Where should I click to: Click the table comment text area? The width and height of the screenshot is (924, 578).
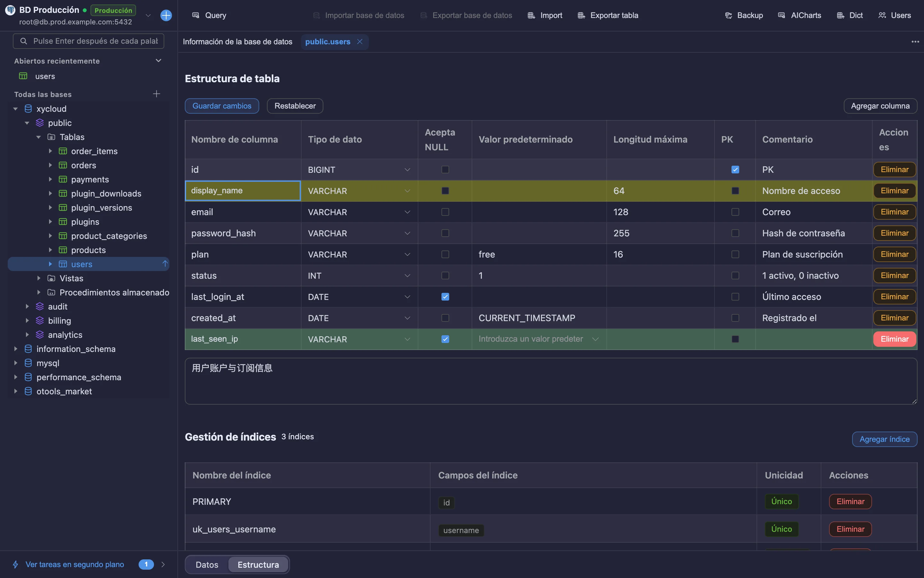551,381
